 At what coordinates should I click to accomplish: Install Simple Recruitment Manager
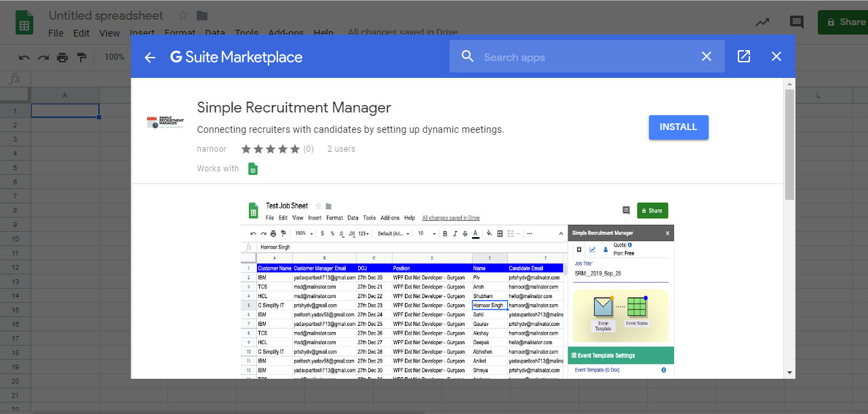tap(678, 127)
